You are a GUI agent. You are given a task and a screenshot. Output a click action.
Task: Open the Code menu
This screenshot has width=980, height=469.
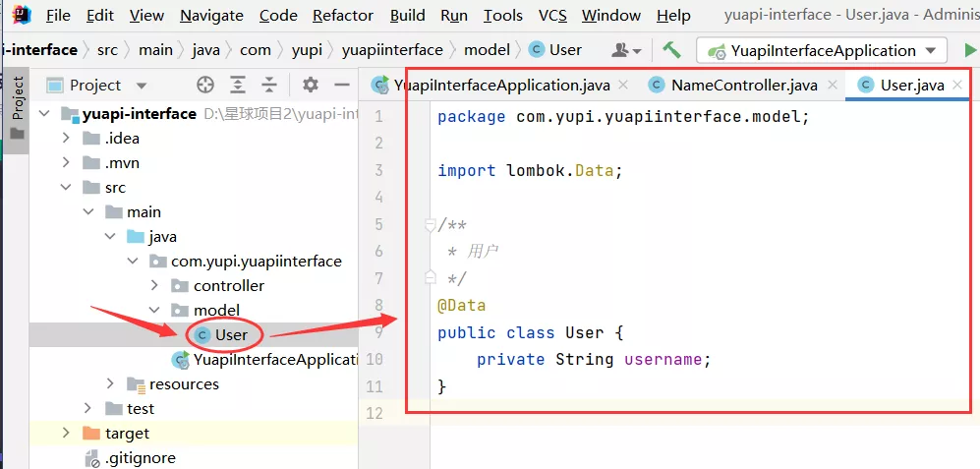[278, 15]
